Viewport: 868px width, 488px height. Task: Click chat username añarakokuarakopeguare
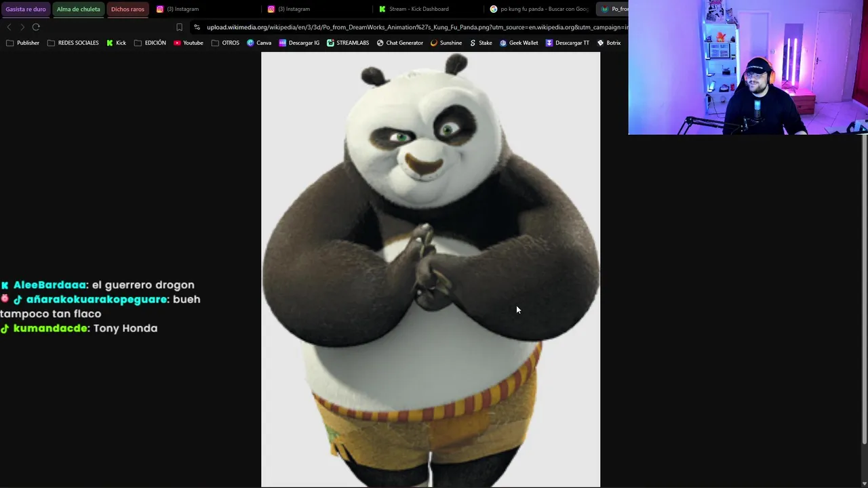point(97,300)
